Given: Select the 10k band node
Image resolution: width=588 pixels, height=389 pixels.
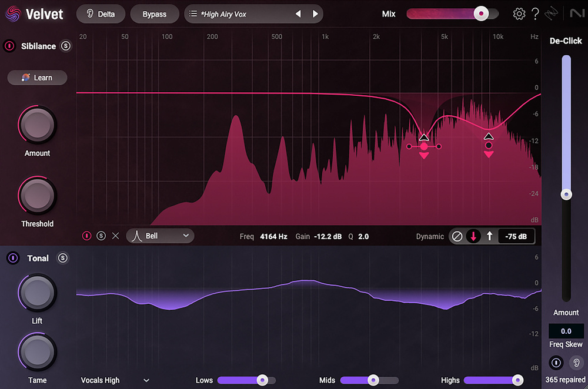Looking at the screenshot, I should click(489, 145).
